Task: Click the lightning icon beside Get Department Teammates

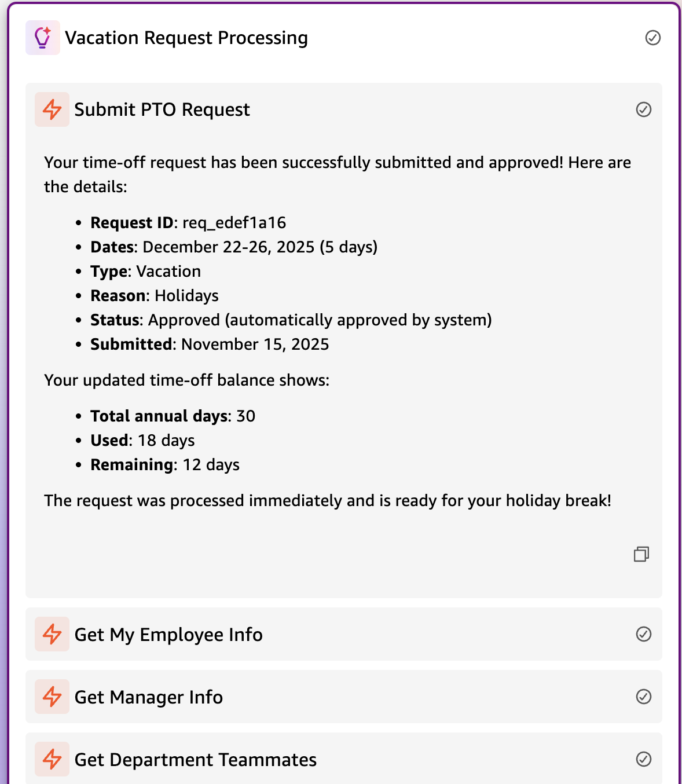Action: (52, 759)
